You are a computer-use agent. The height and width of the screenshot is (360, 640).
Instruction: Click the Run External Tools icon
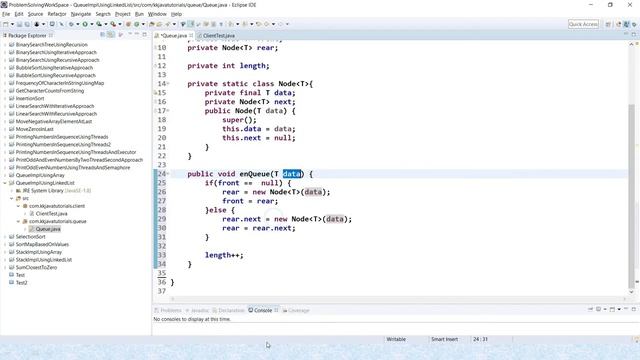coord(113,24)
